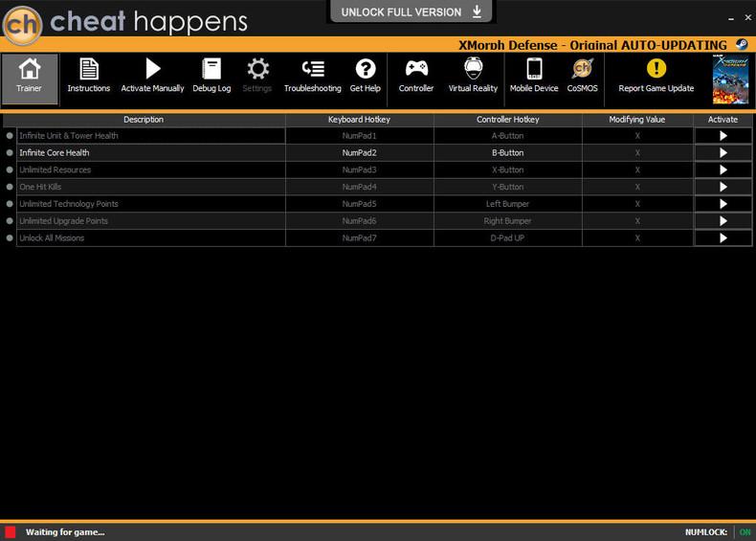Screen dimensions: 756x541
Task: Toggle status dot for Unlimited Upgrade Points
Action: 10,221
